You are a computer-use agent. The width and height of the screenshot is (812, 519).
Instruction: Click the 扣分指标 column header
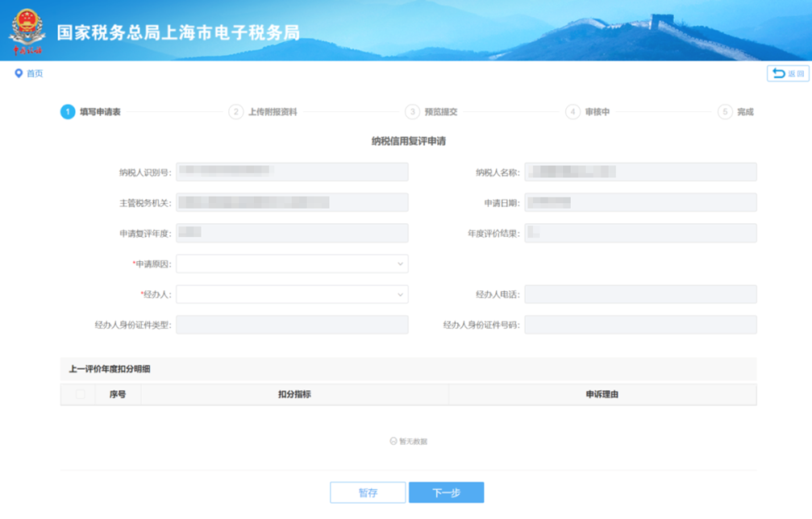(x=294, y=394)
